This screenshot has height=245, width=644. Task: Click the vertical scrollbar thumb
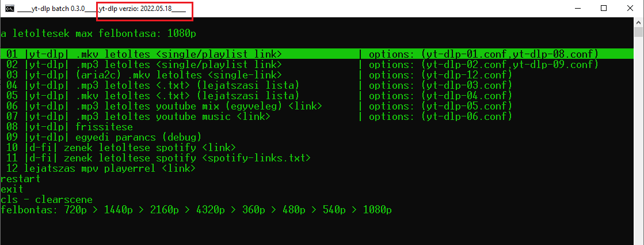click(639, 32)
